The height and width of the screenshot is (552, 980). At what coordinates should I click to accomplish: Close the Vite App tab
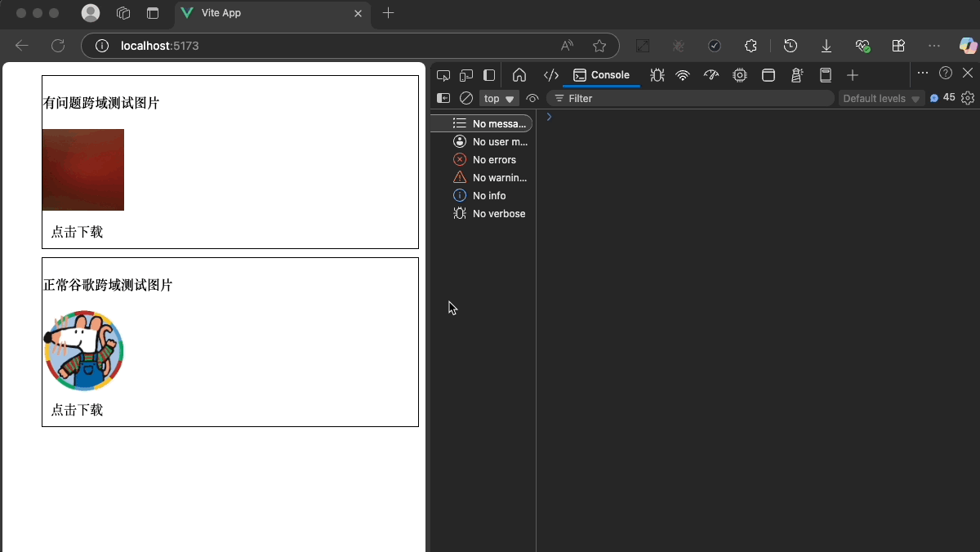[x=358, y=13]
